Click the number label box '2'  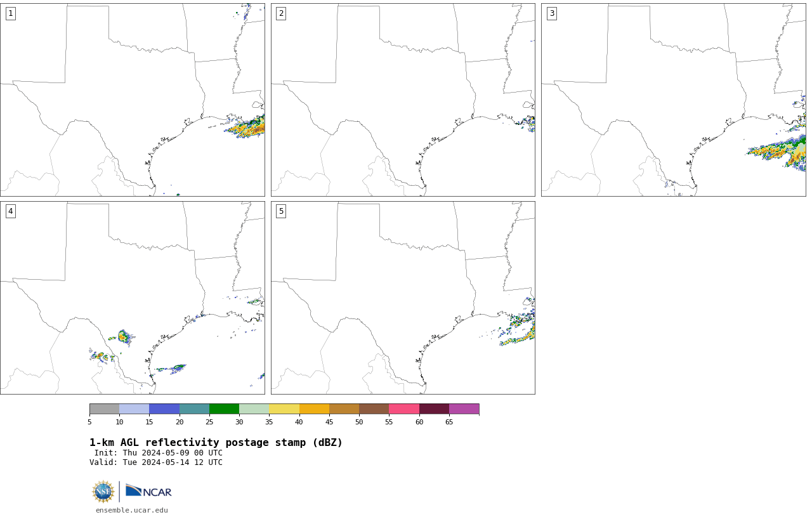[281, 13]
